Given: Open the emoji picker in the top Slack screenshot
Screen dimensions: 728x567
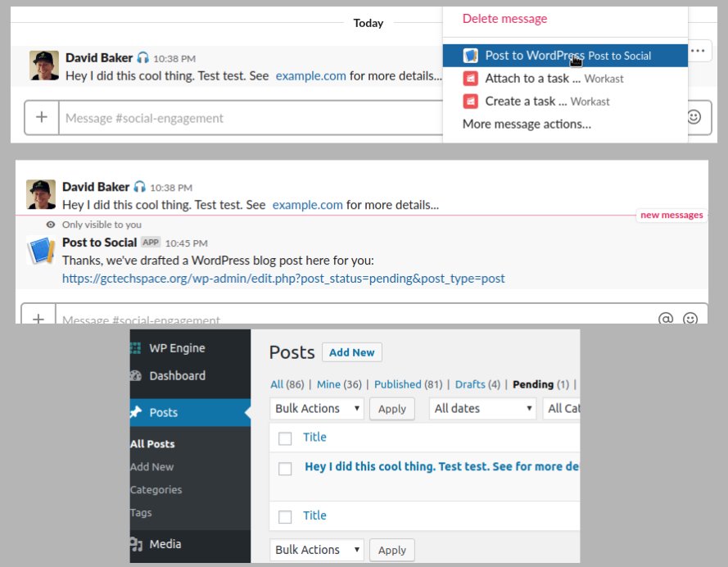Looking at the screenshot, I should pos(694,117).
